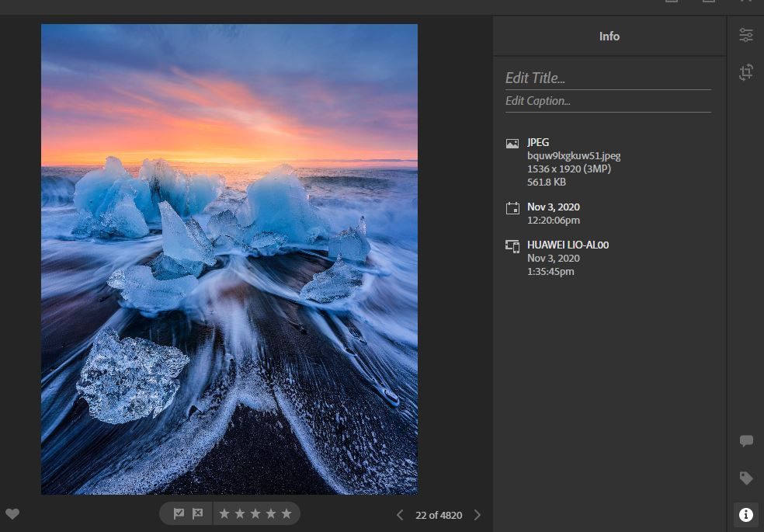The height and width of the screenshot is (532, 764).
Task: Set rating to two stars
Action: tap(240, 513)
